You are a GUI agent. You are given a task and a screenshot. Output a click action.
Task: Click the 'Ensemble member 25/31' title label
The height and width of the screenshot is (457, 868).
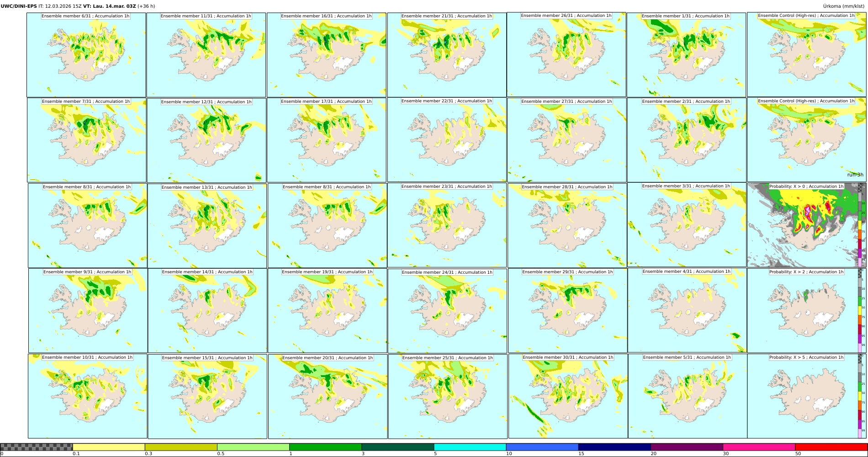[x=447, y=358]
